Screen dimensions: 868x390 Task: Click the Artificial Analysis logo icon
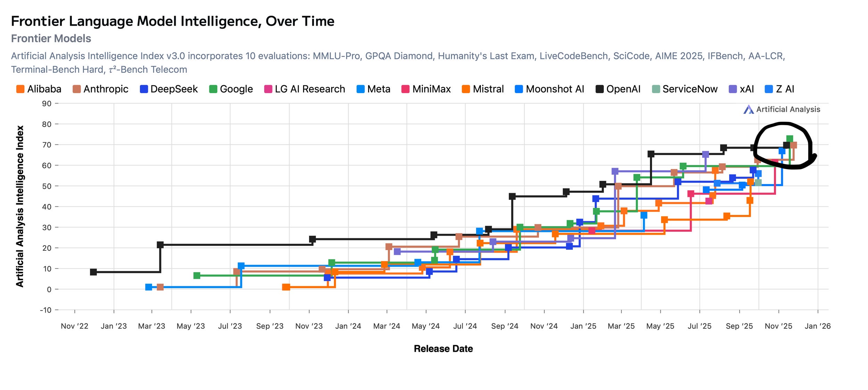(x=748, y=110)
